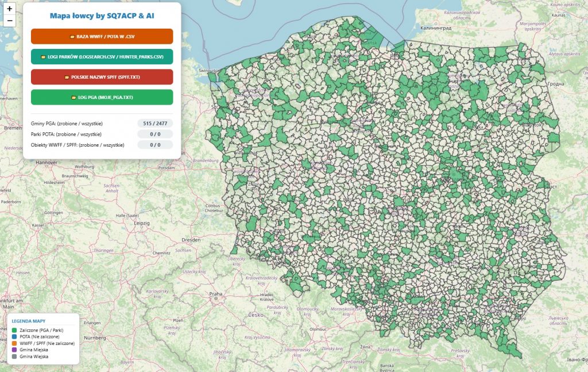Click the green Zaliczone legend swatch
Viewport: 588px width, 372px height.
[x=14, y=331]
